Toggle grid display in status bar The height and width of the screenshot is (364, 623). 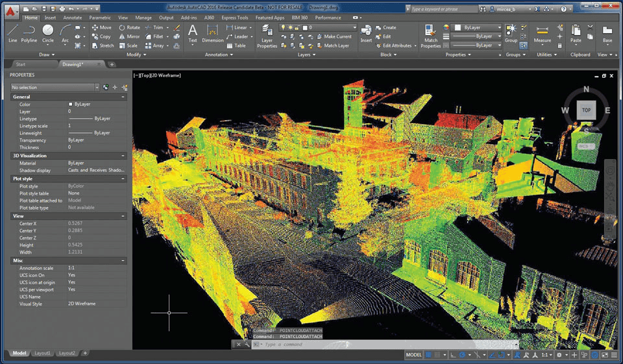click(x=428, y=355)
